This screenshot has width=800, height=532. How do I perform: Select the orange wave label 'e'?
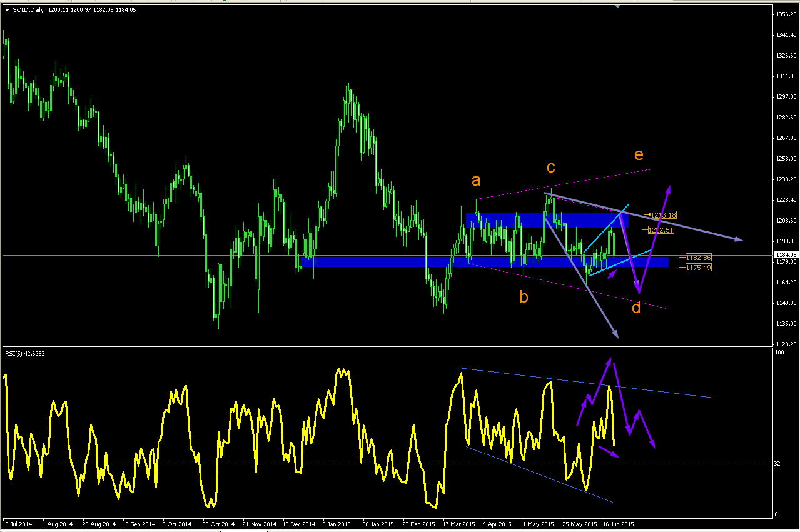(x=639, y=154)
